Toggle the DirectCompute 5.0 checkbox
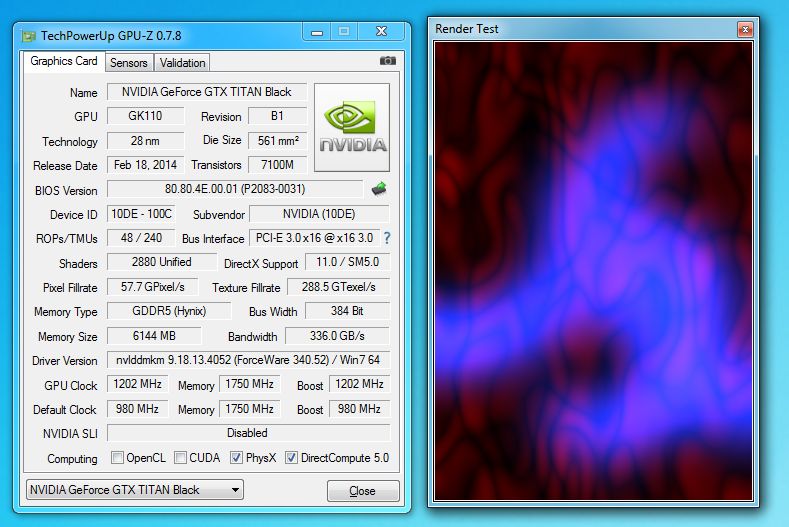 [291, 458]
